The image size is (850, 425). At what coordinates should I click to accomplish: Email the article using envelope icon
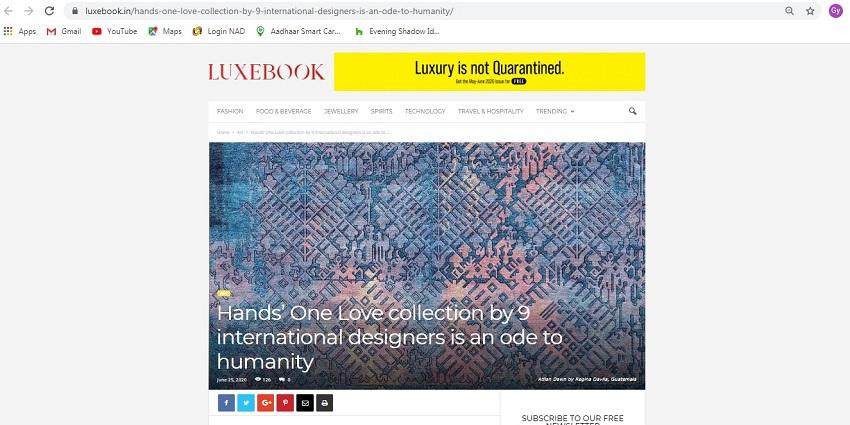coord(305,403)
